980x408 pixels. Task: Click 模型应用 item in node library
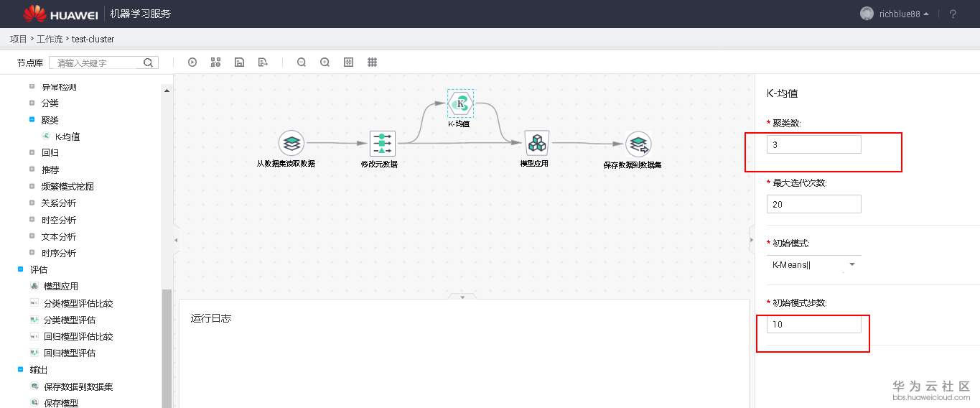tap(61, 286)
